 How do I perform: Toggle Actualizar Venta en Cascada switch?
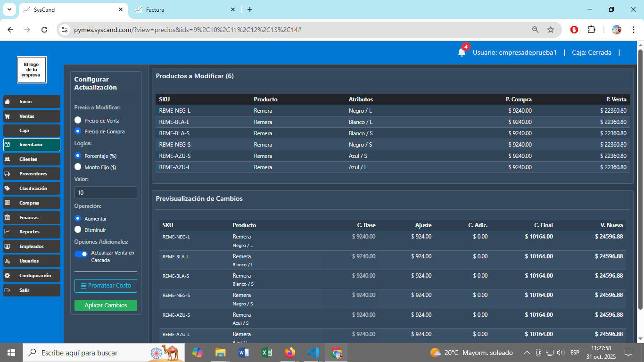point(81,254)
